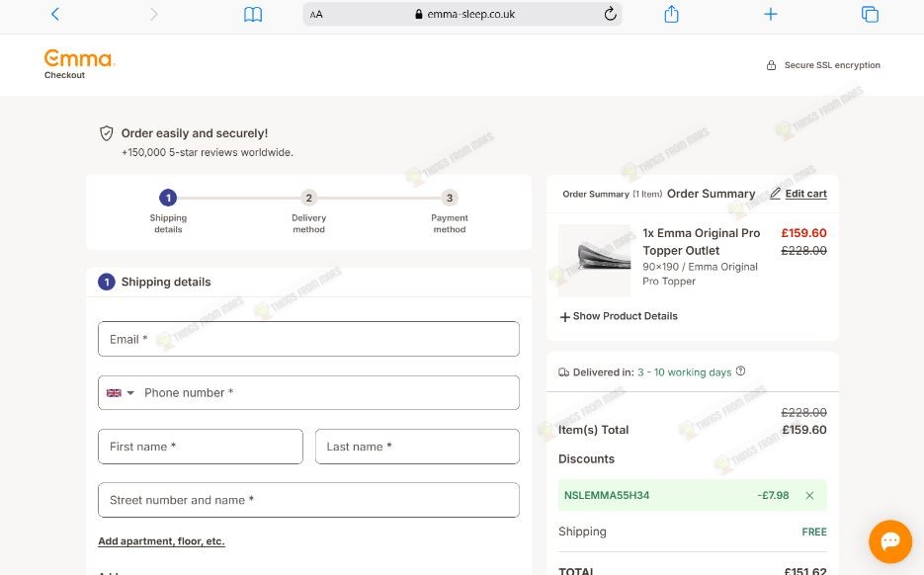Viewport: 924px width, 575px height.
Task: Click the Secure SSL padlock icon
Action: point(771,65)
